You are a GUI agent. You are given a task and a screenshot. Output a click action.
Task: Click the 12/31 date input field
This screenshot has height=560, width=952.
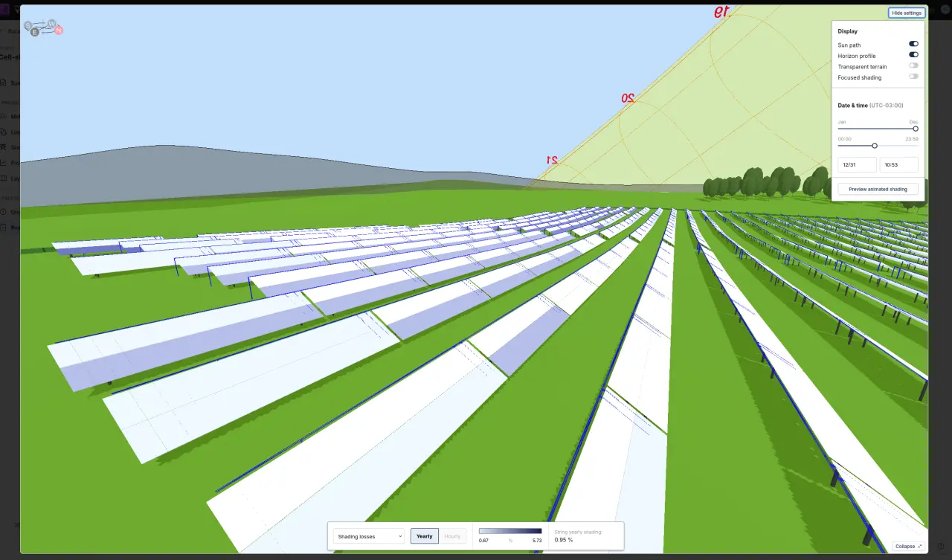pos(857,165)
